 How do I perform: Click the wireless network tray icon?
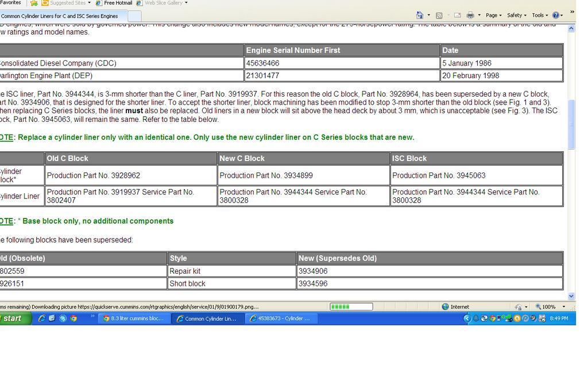click(500, 319)
